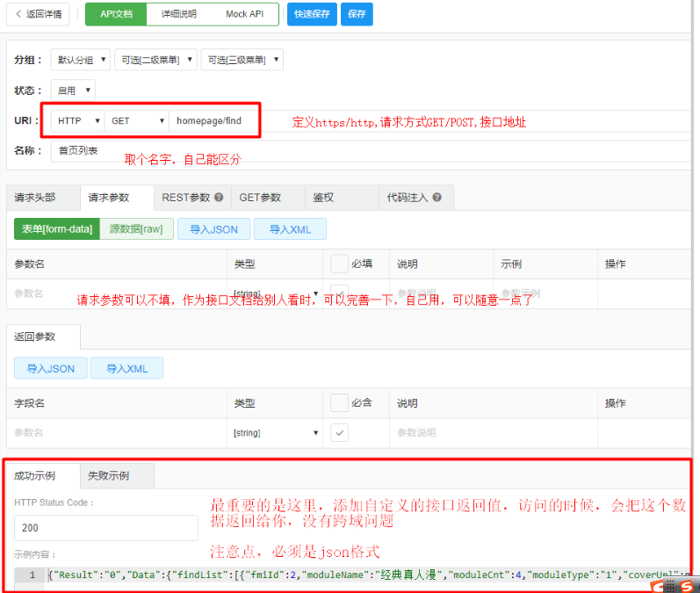This screenshot has width=700, height=593.
Task: Select the 请求参数 tab
Action: (x=117, y=198)
